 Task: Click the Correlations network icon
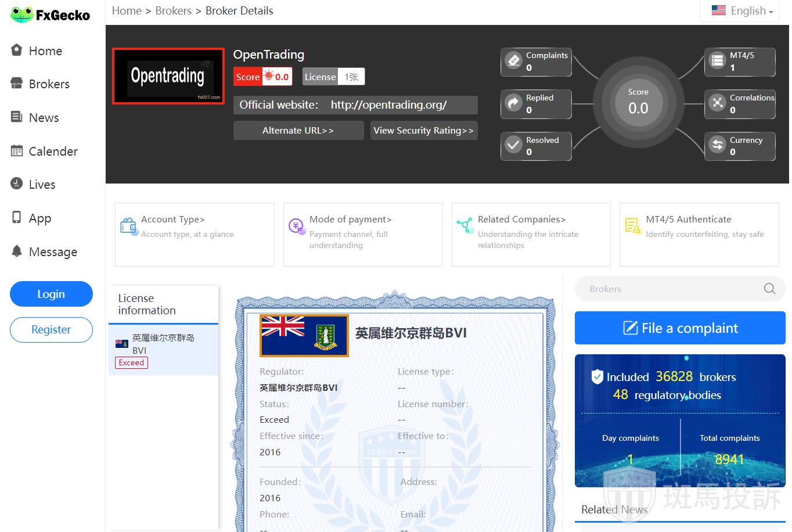718,103
